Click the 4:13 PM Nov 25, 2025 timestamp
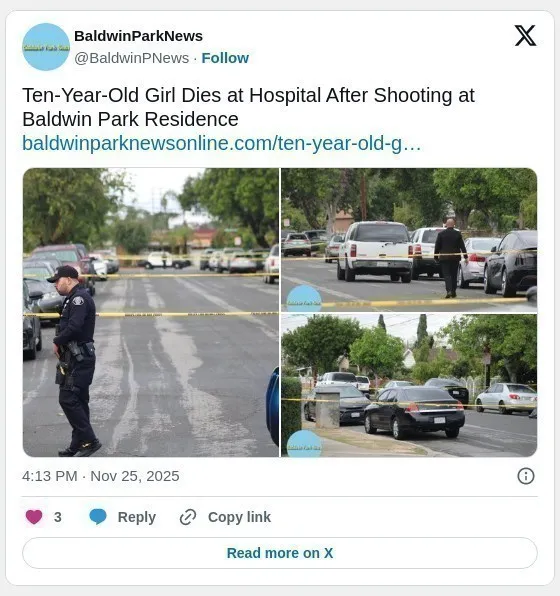The height and width of the screenshot is (596, 560). [x=101, y=476]
